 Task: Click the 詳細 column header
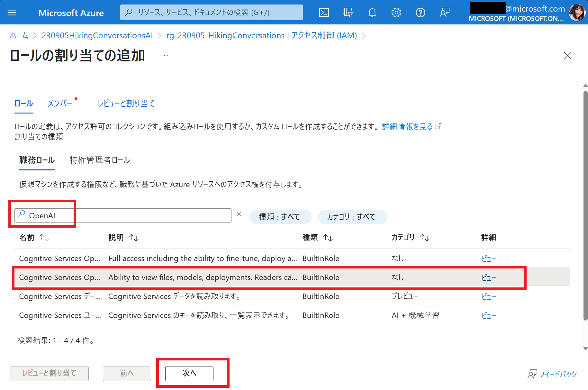(x=489, y=238)
